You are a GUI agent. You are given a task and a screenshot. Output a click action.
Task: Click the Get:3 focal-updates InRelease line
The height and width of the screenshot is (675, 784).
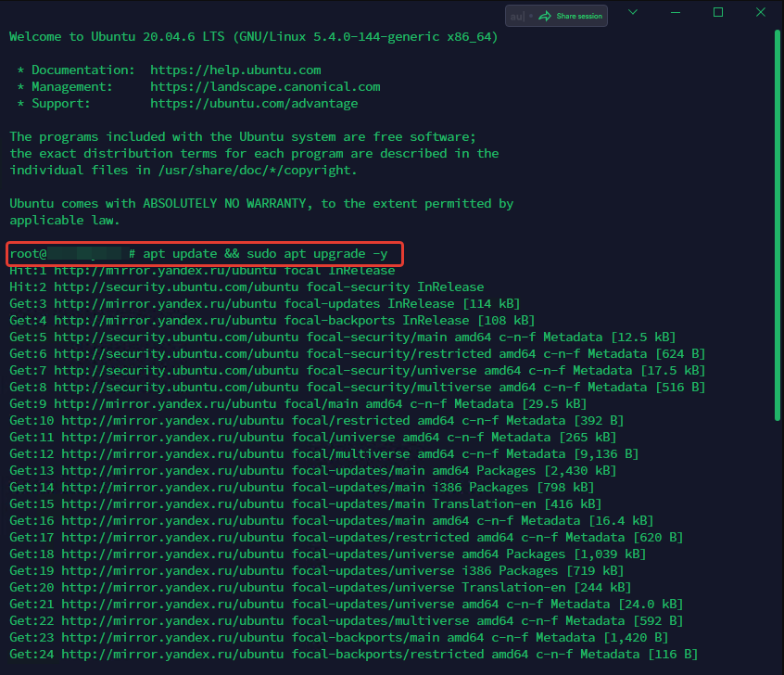pyautogui.click(x=264, y=304)
